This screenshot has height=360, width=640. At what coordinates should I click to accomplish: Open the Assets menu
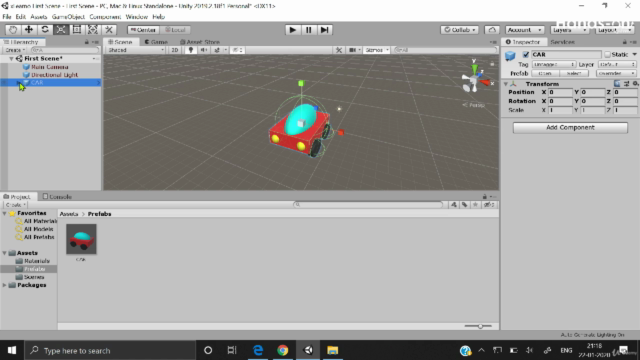(39, 17)
